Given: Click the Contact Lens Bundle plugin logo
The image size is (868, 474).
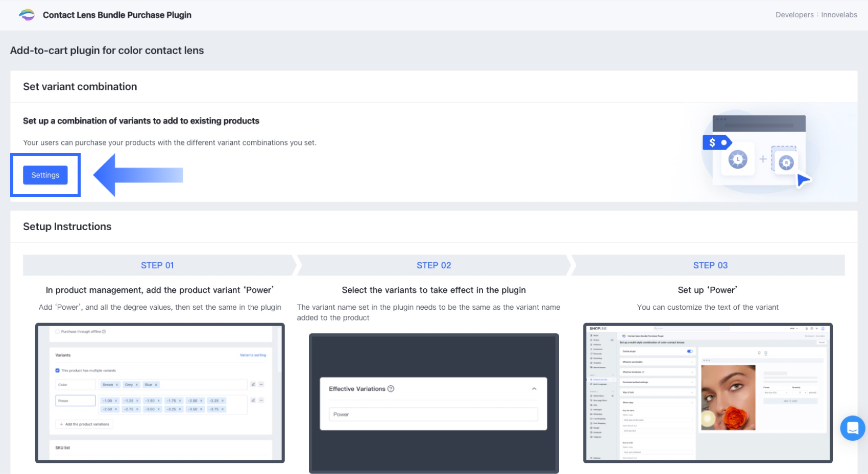Looking at the screenshot, I should [27, 15].
